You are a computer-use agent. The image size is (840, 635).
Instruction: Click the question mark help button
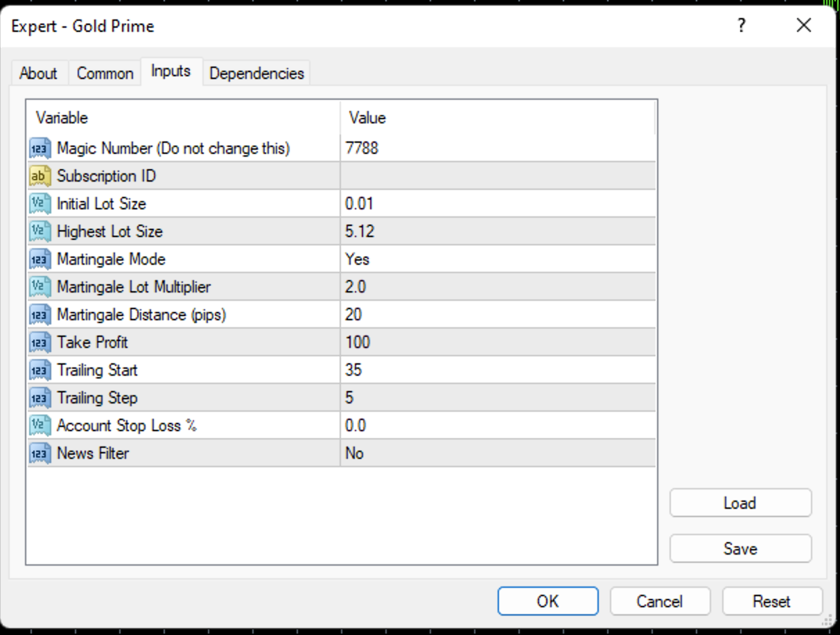pos(742,26)
